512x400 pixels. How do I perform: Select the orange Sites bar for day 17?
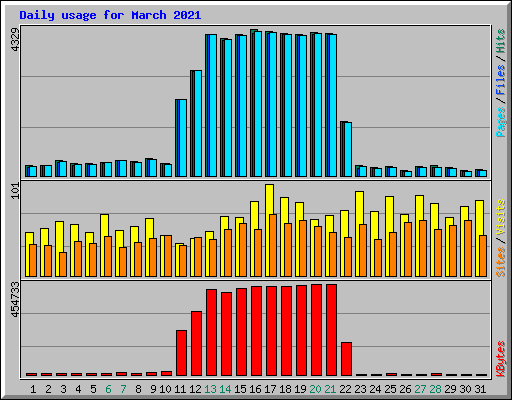(273, 245)
